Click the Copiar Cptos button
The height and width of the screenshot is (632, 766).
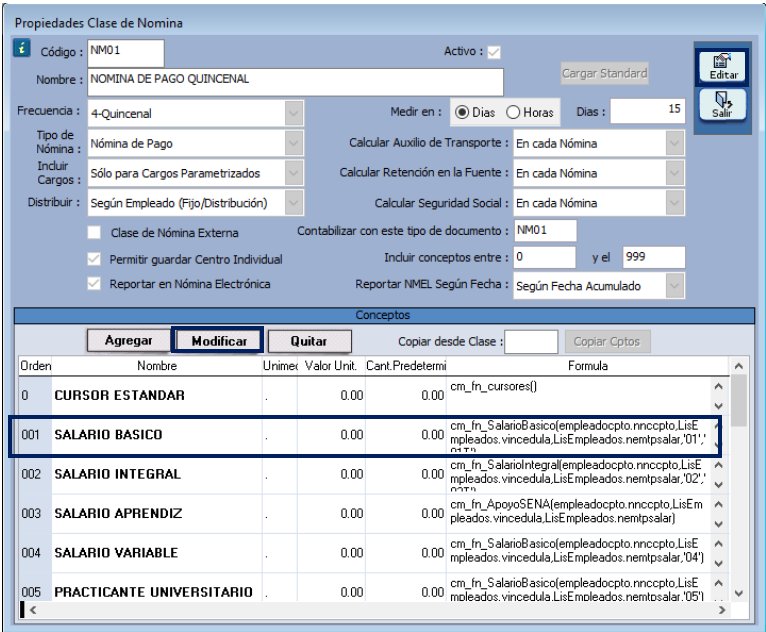607,341
